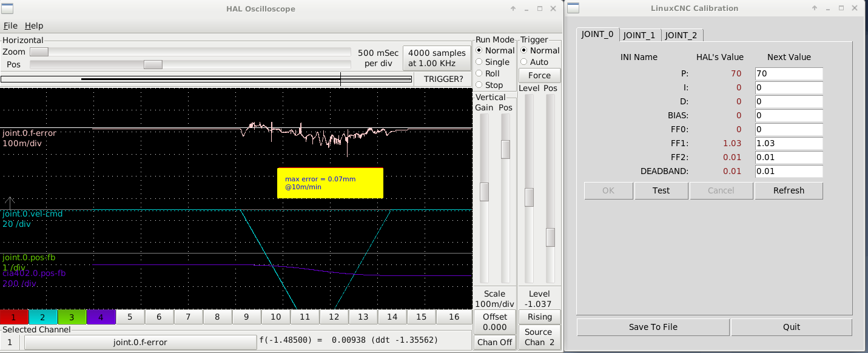The width and height of the screenshot is (868, 353).
Task: Select channel 16 button
Action: click(x=454, y=317)
